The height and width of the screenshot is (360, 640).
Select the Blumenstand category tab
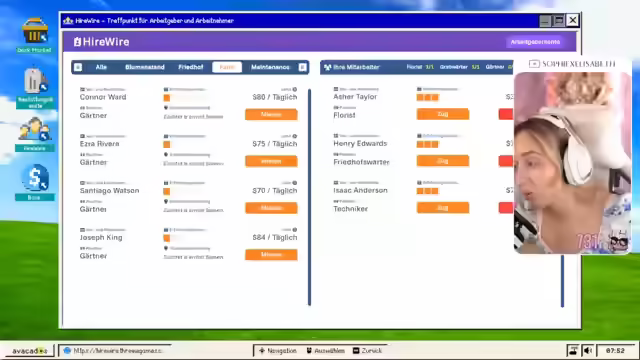(144, 67)
